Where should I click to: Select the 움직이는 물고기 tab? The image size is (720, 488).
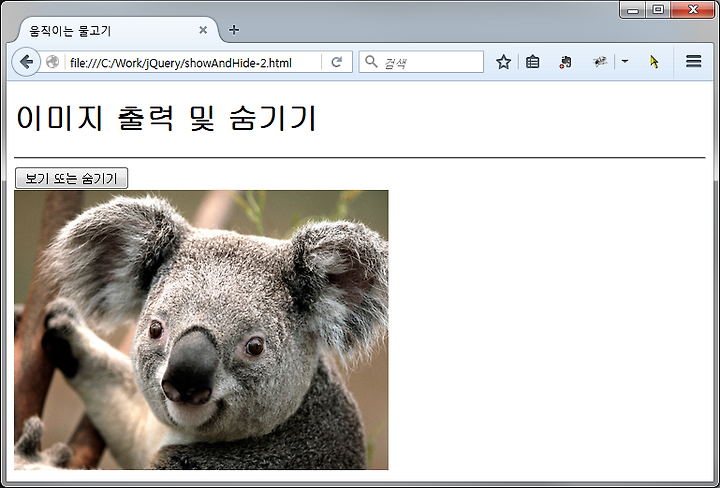(118, 30)
